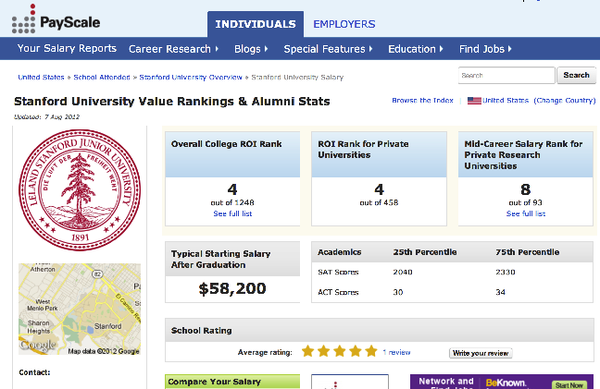Image resolution: width=600 pixels, height=389 pixels.
Task: Click the fifth gold rating star
Action: pos(371,351)
